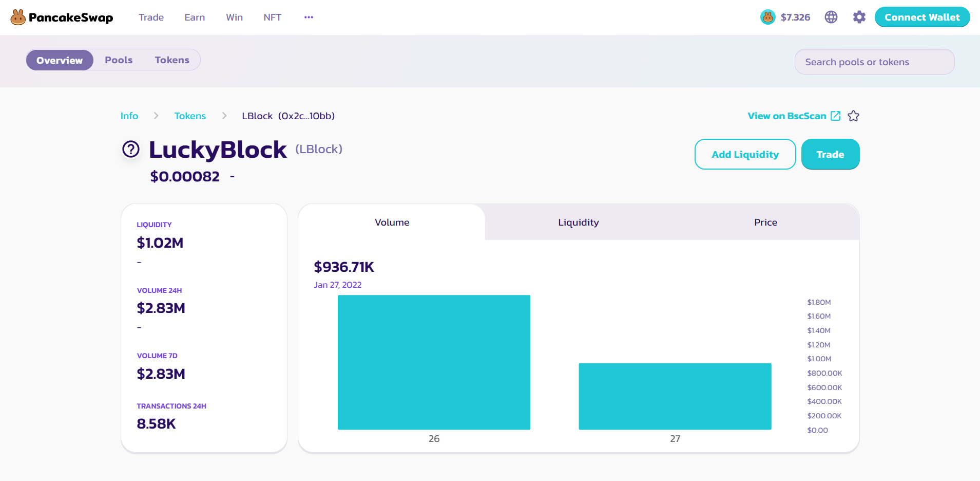
Task: Click the CAKE token price icon
Action: [768, 17]
